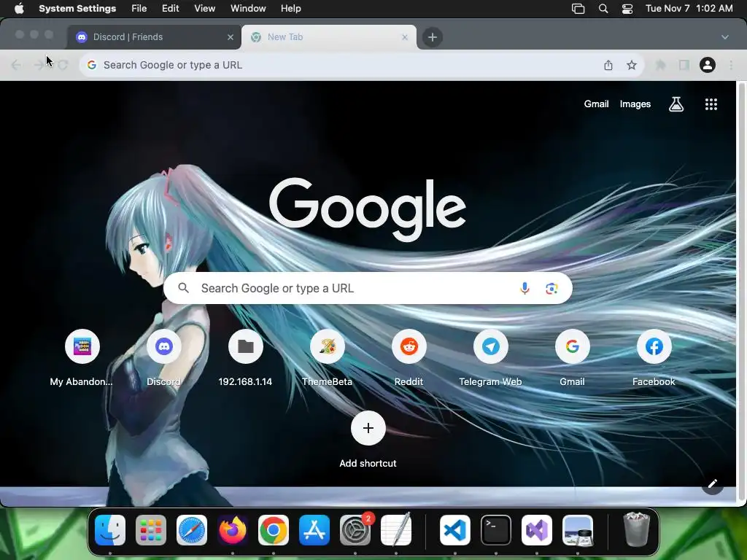Viewport: 747px width, 560px height.
Task: Open the Window menu
Action: pyautogui.click(x=248, y=9)
